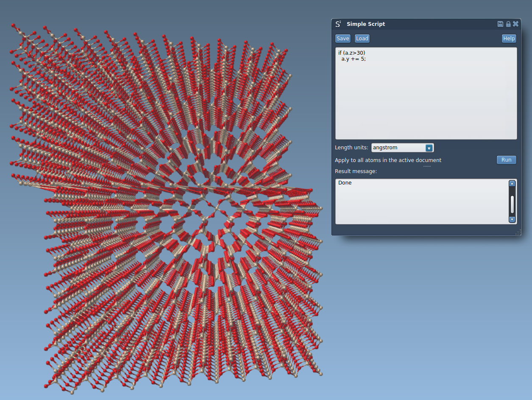
Task: Click the splitter handle above Result message
Action: (x=426, y=166)
